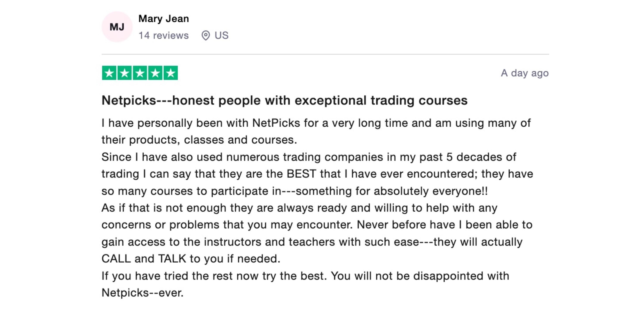This screenshot has width=644, height=313.
Task: Click the MJ avatar circle
Action: pyautogui.click(x=117, y=27)
